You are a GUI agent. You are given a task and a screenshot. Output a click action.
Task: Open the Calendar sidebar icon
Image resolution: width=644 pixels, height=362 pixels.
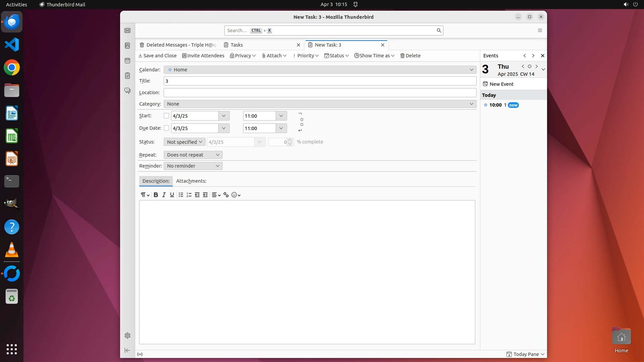click(x=127, y=61)
